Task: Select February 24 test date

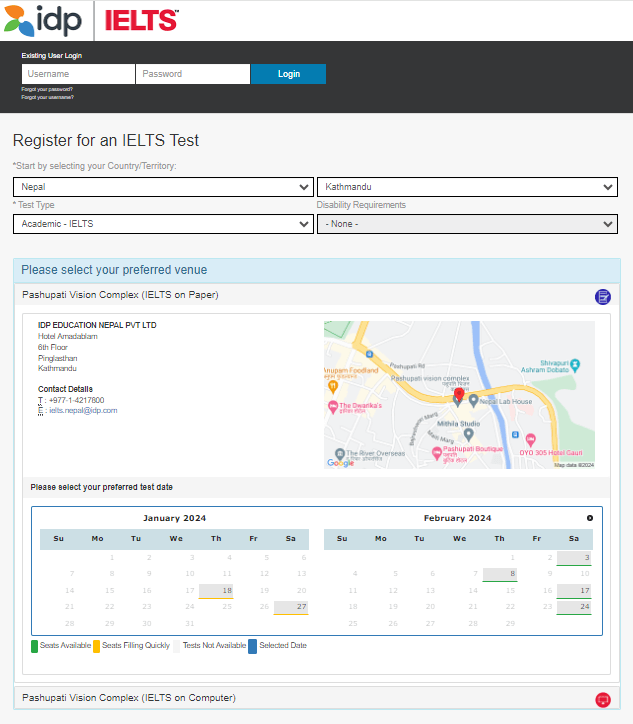Action: pyautogui.click(x=574, y=607)
